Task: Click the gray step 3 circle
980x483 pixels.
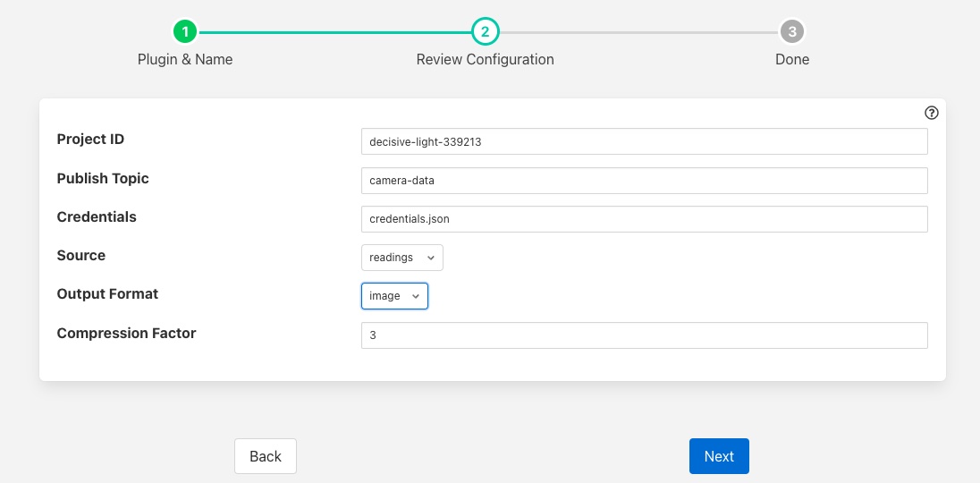Action: [x=791, y=32]
